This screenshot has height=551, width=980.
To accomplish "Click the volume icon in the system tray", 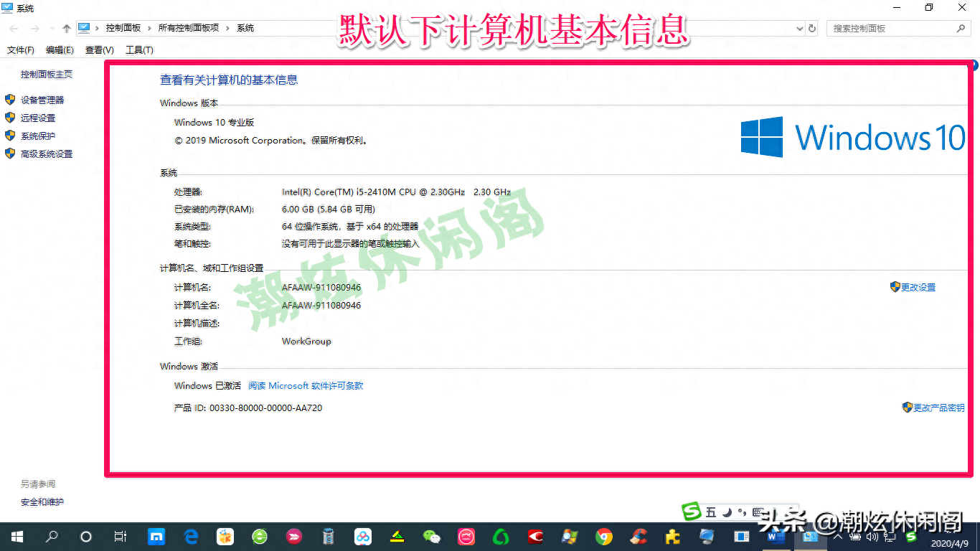I will click(x=872, y=537).
